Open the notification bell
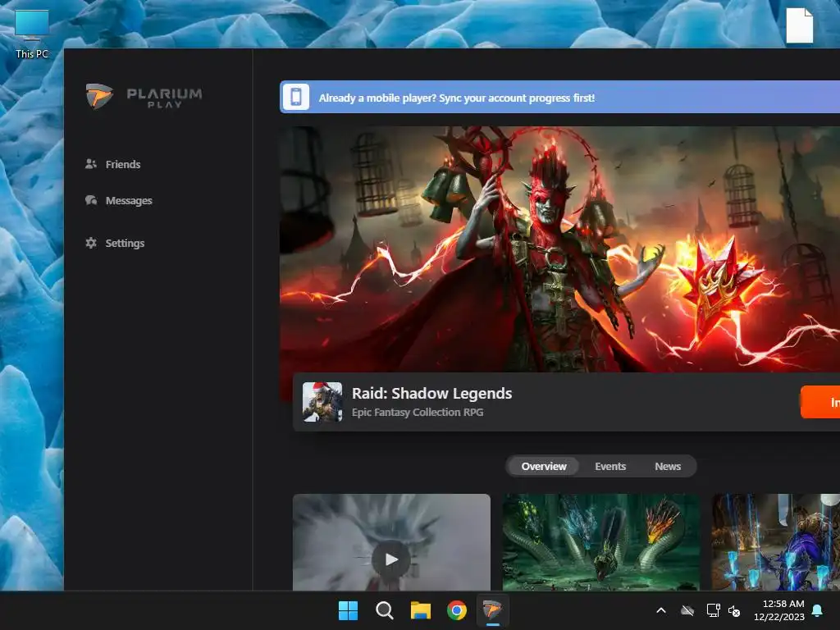This screenshot has width=840, height=630. pyautogui.click(x=818, y=610)
